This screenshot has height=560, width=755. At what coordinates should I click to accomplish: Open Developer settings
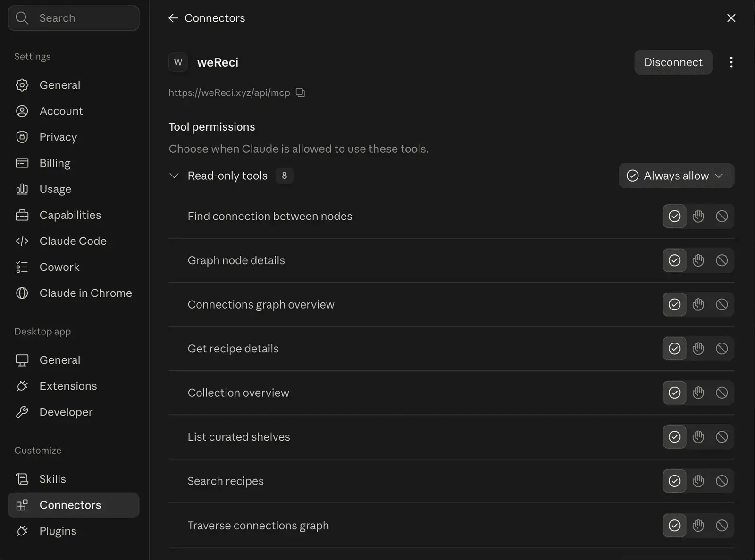click(74, 412)
